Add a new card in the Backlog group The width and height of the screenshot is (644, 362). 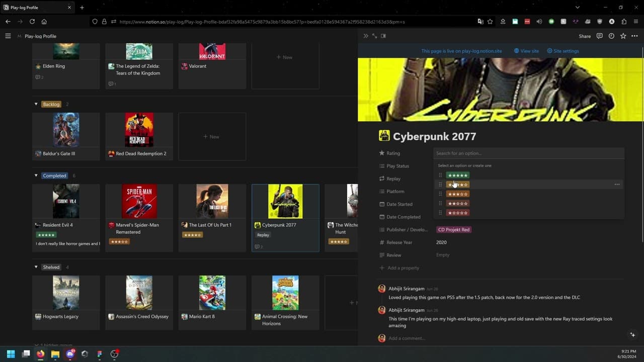click(x=212, y=137)
